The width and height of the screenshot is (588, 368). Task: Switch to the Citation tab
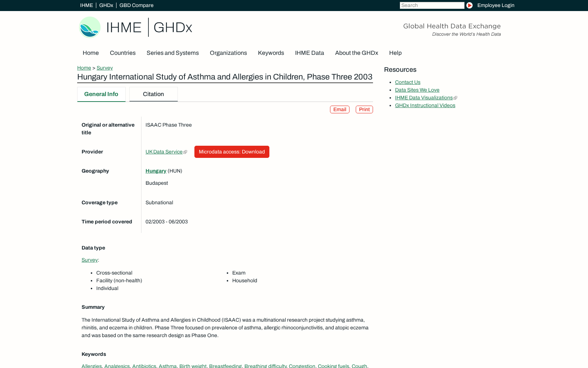(154, 94)
